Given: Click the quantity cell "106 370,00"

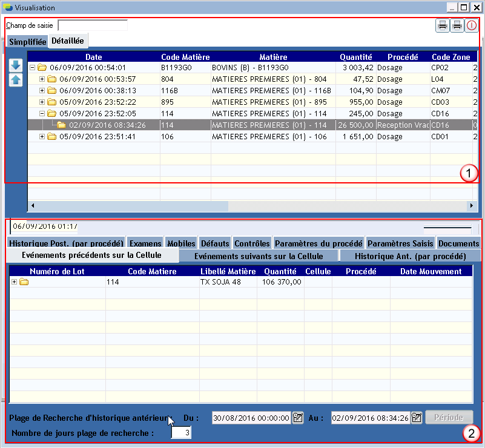Looking at the screenshot, I should 280,282.
